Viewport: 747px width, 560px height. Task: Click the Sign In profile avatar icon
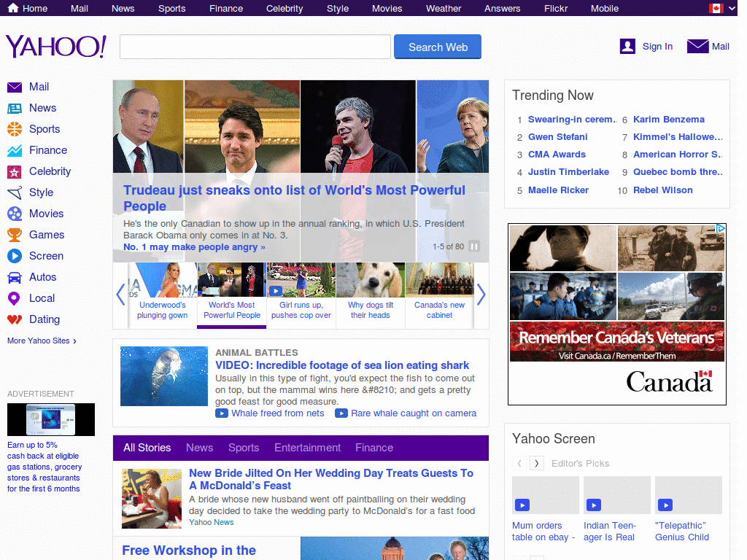click(x=627, y=46)
